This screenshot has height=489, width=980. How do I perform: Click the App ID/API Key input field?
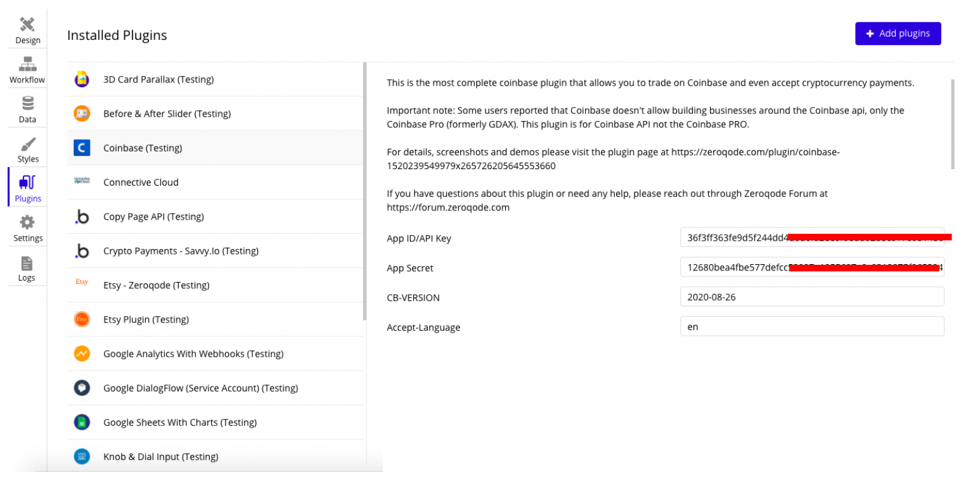(812, 238)
